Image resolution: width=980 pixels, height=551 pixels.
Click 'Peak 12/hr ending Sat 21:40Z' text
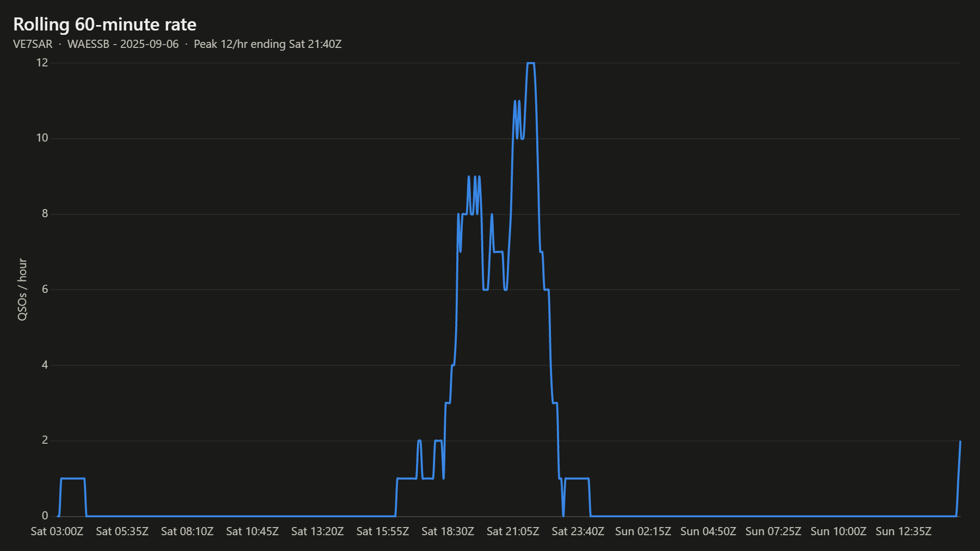(x=268, y=44)
